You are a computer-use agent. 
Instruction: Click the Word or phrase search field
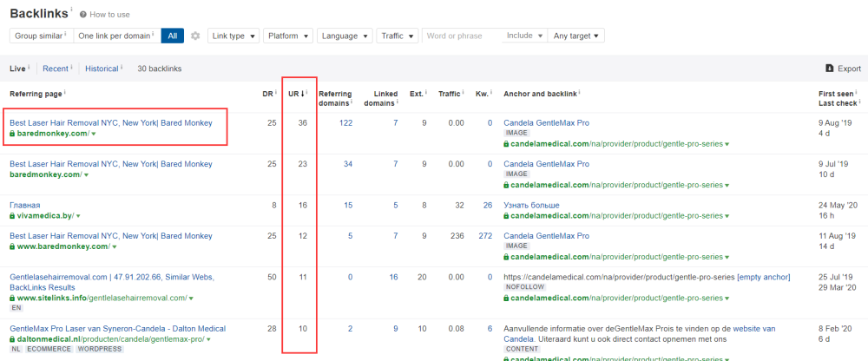click(x=462, y=36)
